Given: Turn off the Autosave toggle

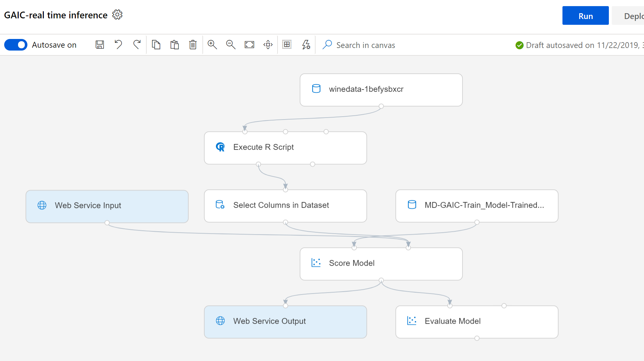Looking at the screenshot, I should pyautogui.click(x=16, y=45).
